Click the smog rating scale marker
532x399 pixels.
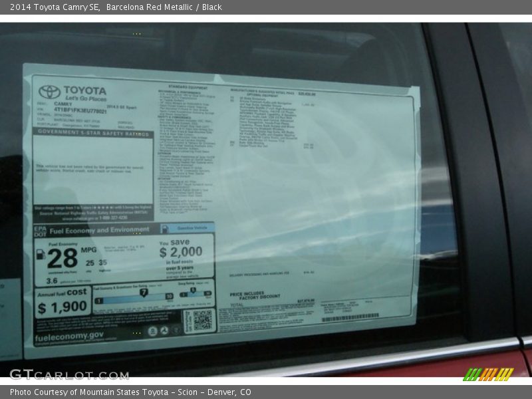(193, 291)
